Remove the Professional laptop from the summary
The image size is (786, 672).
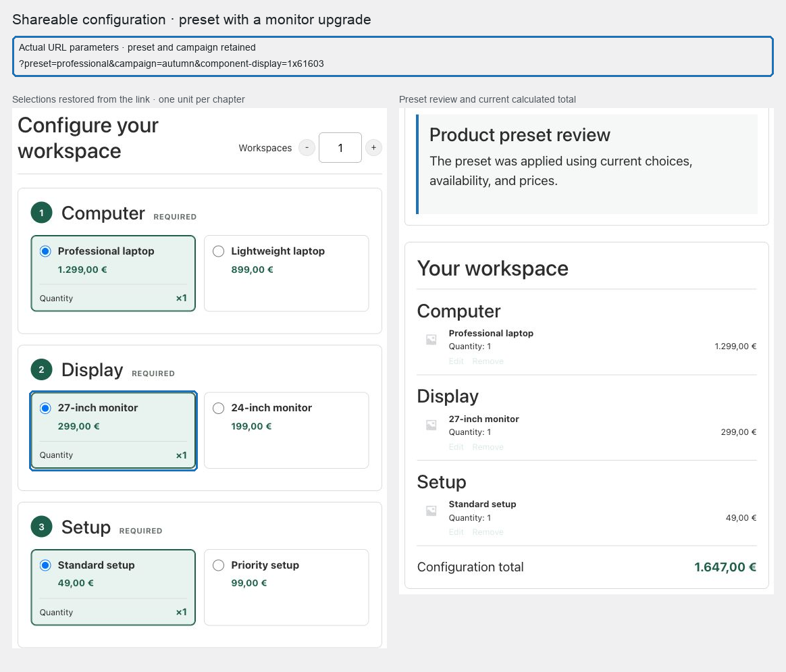click(x=488, y=361)
